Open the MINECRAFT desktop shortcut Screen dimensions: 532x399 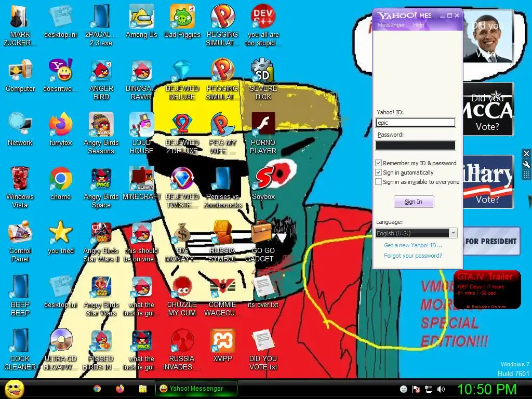(x=141, y=183)
